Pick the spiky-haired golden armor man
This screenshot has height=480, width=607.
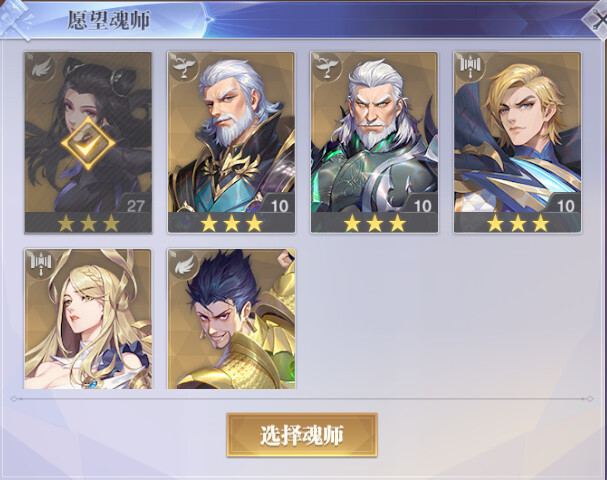tap(231, 319)
